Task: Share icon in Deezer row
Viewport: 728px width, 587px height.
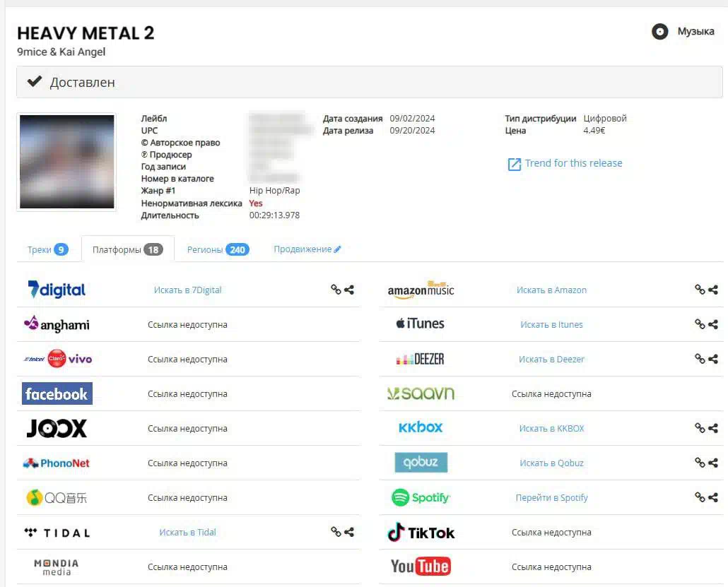Action: [713, 359]
